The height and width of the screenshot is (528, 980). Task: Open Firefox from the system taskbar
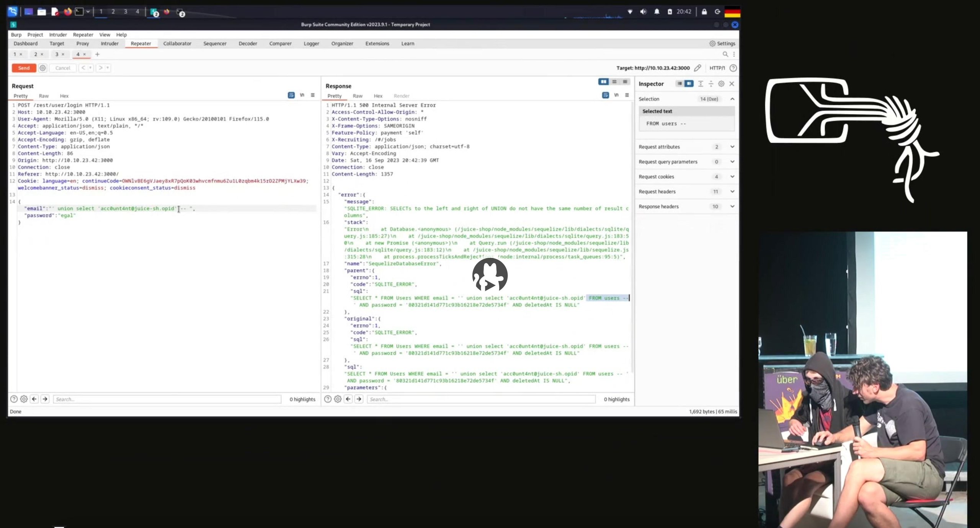tap(68, 12)
